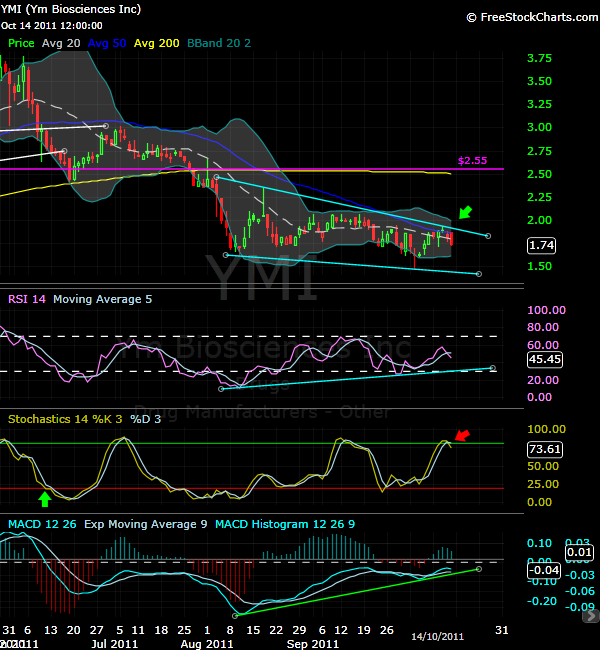The image size is (600, 650).
Task: Select the YMI (Ym Biosciences Inc) title
Action: tap(71, 9)
